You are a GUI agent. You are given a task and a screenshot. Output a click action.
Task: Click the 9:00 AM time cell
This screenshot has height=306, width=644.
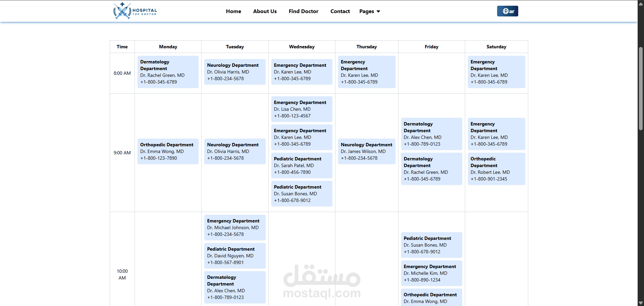(x=122, y=153)
